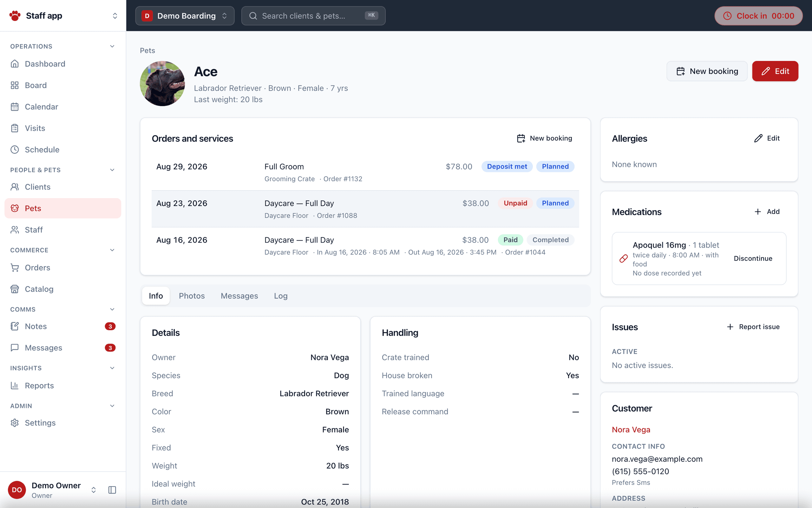The width and height of the screenshot is (812, 508).
Task: Click the red paw logo icon
Action: tap(15, 16)
